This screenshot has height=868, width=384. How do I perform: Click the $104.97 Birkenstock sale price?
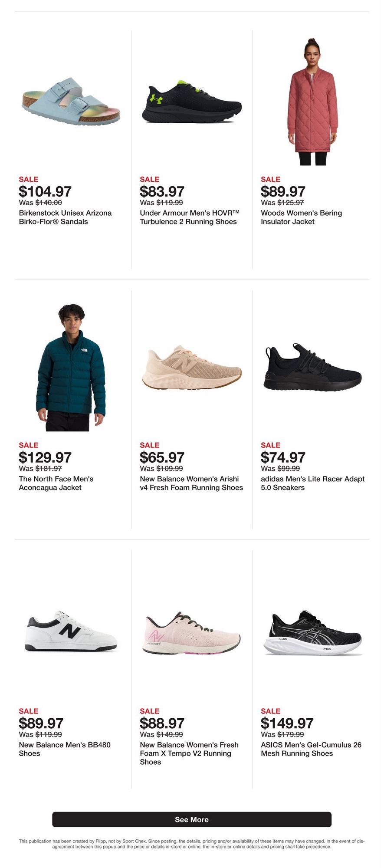click(45, 191)
